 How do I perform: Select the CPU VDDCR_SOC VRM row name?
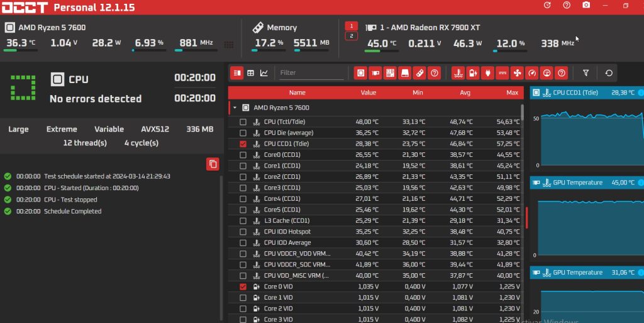297,264
